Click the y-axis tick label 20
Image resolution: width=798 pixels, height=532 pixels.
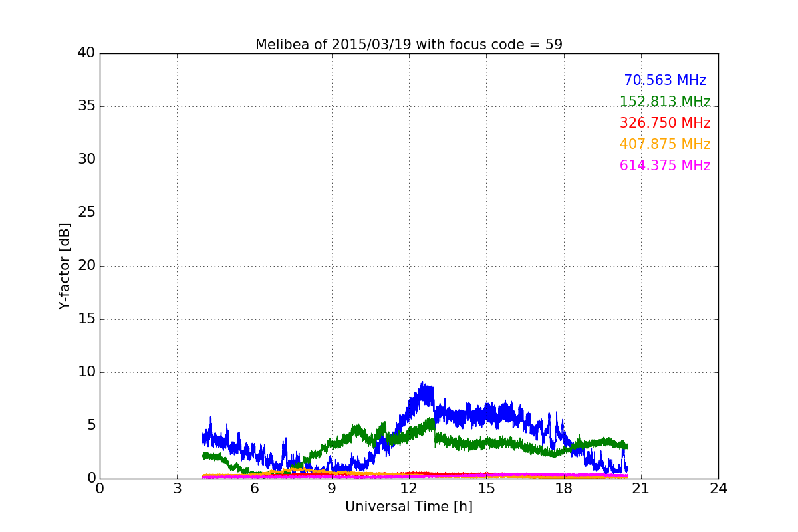(86, 266)
